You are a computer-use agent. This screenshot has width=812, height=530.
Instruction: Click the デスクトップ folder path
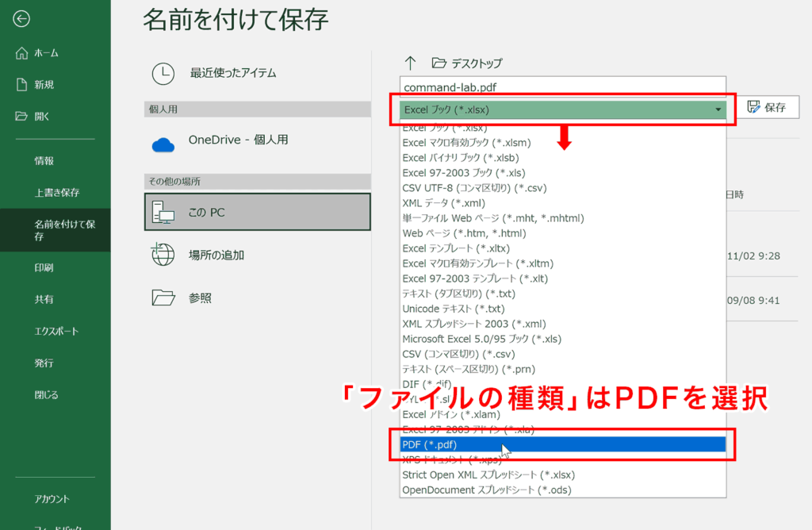pyautogui.click(x=467, y=63)
